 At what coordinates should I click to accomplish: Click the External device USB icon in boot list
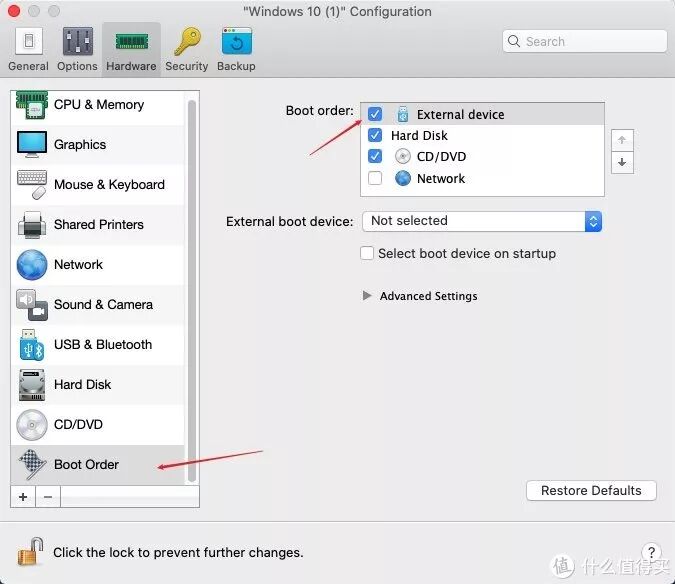[403, 114]
